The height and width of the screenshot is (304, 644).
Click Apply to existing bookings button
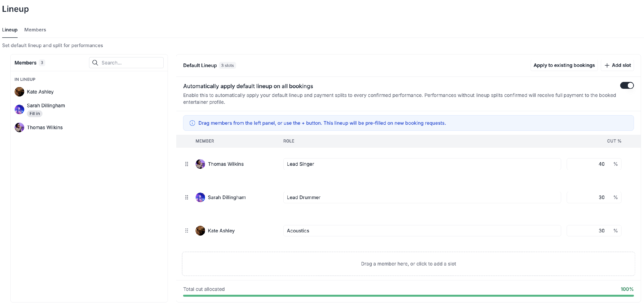[x=564, y=65]
